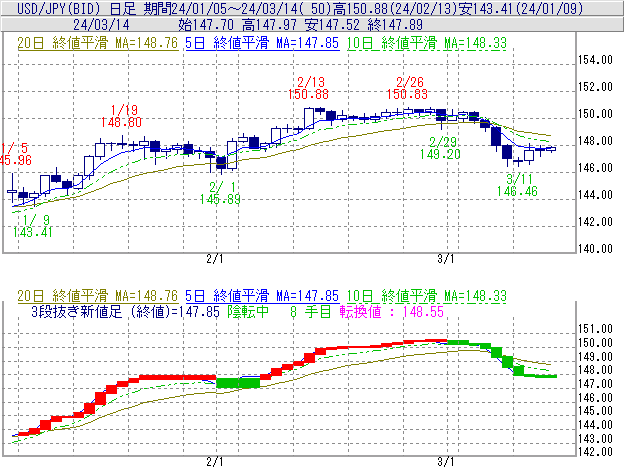Click the upper chart 5日 終値平滑 MA=147.85 legend
This screenshot has height=475, width=624.
click(262, 43)
